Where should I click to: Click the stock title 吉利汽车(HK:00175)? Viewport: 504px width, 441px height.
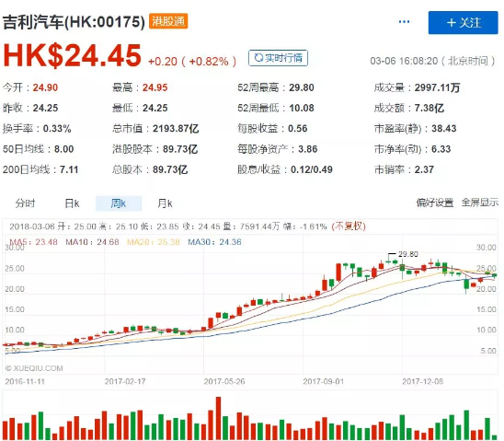74,22
